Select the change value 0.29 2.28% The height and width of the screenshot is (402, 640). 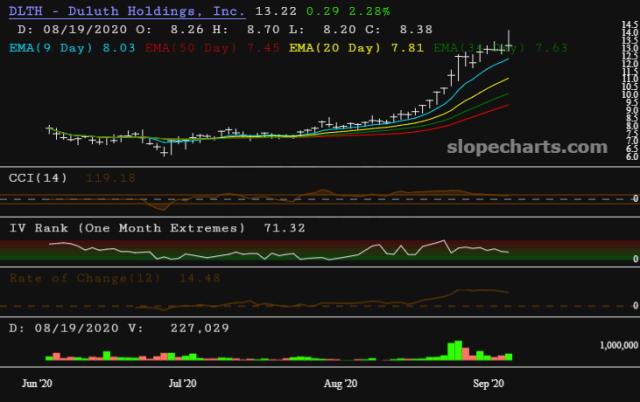click(348, 11)
